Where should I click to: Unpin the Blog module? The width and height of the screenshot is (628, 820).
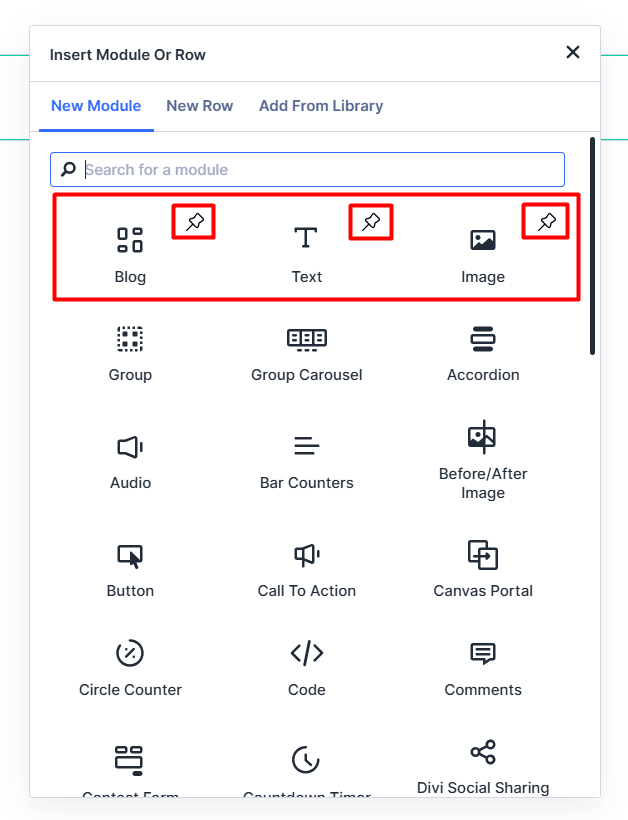(194, 222)
